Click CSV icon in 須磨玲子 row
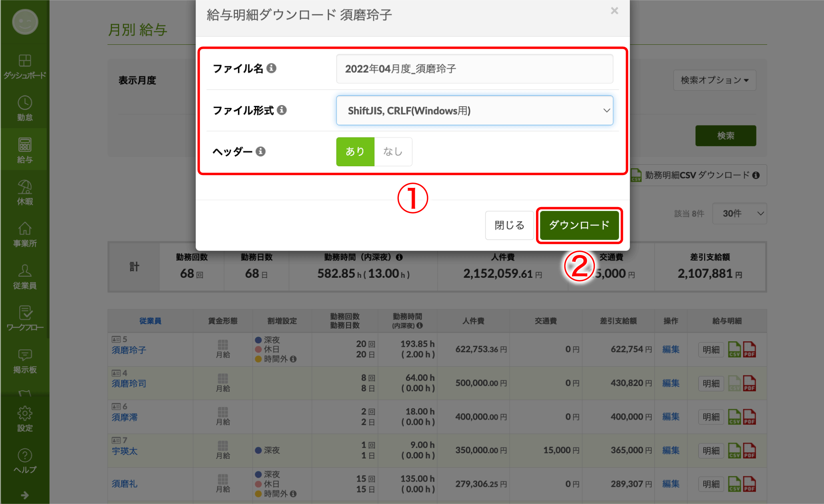Screen dimensions: 824x504 pyautogui.click(x=734, y=349)
